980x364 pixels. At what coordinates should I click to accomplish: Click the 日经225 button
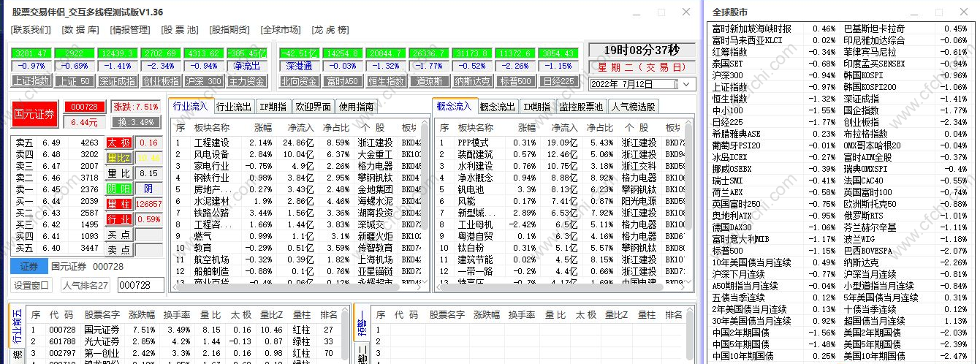tap(558, 81)
